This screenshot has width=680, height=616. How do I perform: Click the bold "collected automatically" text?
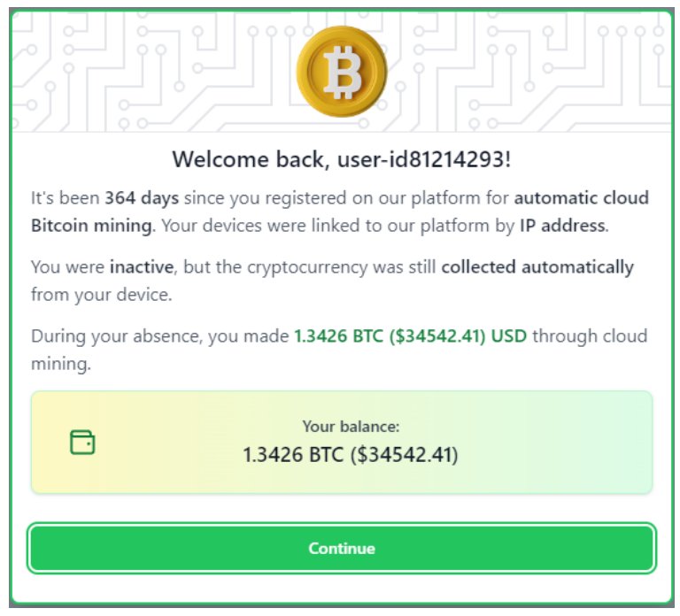tap(537, 266)
